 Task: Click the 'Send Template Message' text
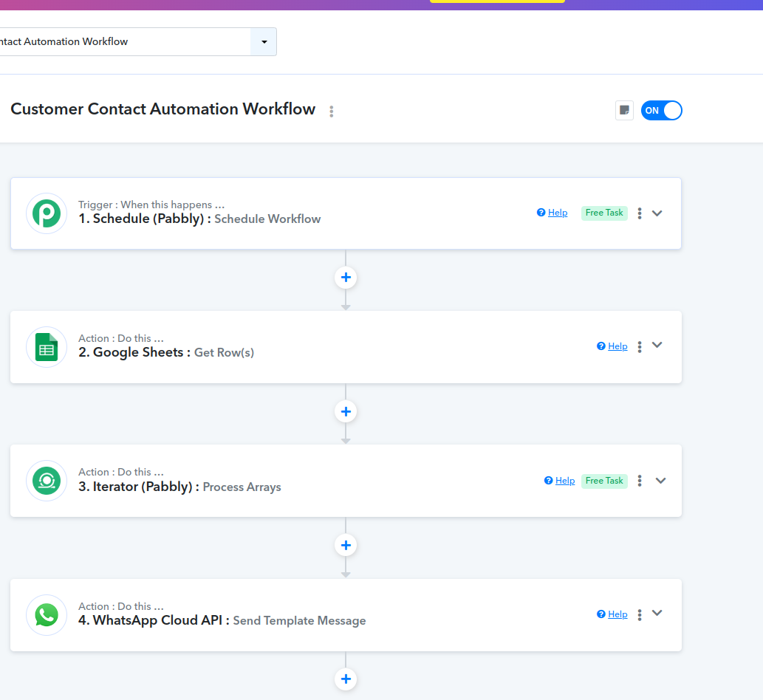299,621
